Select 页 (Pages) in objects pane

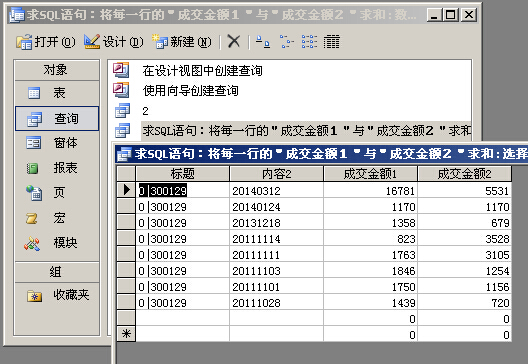[57, 193]
